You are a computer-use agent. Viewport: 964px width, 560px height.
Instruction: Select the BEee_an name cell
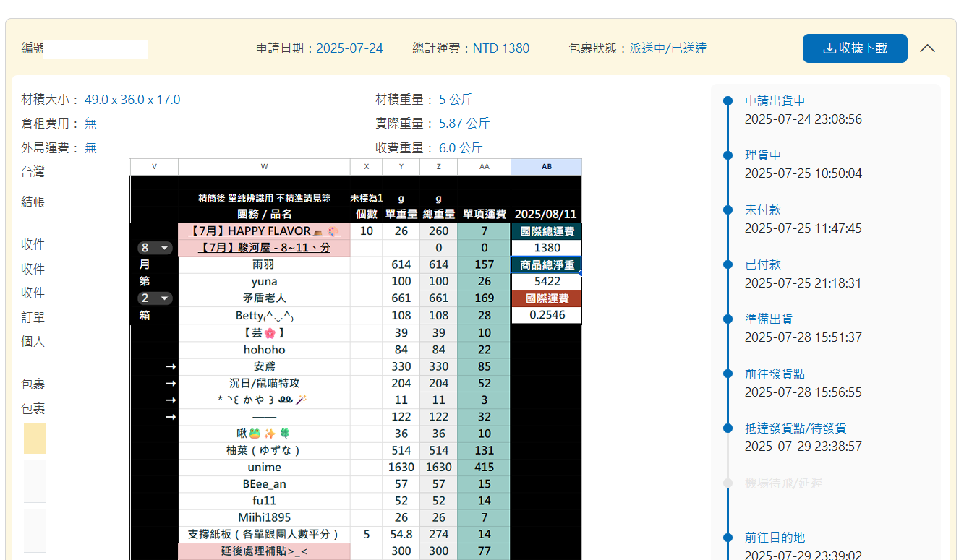tap(264, 484)
